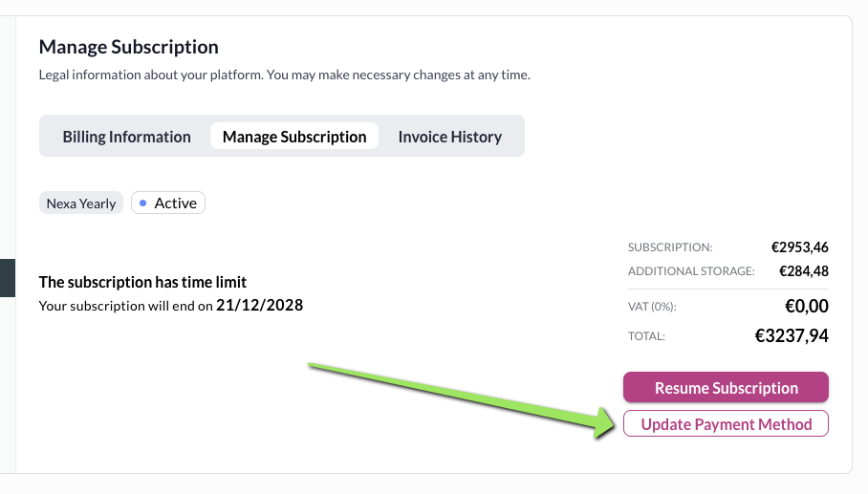This screenshot has width=868, height=494.
Task: Click the legal information description text
Action: 284,75
